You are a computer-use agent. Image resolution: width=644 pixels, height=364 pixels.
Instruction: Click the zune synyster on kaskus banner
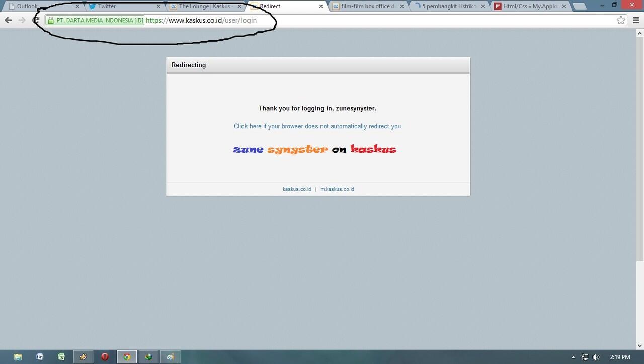tap(314, 149)
